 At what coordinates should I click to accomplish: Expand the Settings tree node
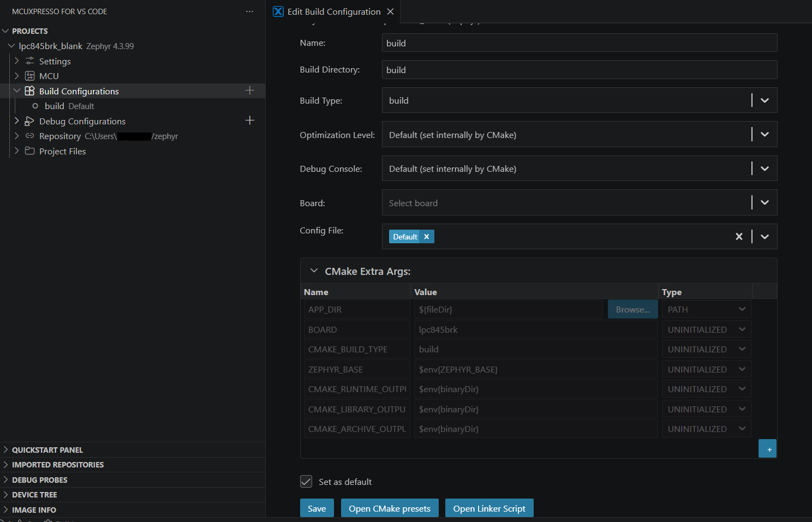(x=17, y=61)
